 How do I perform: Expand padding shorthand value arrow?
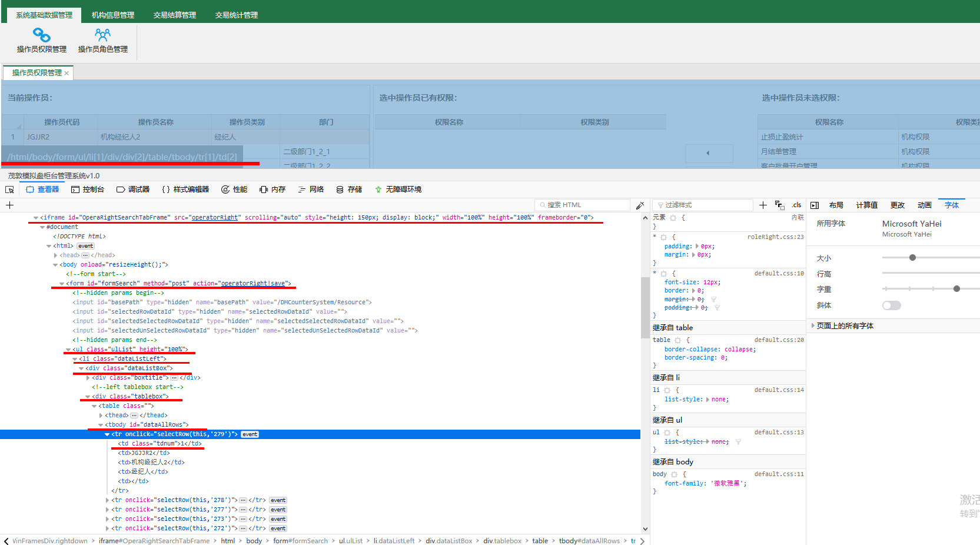(x=697, y=247)
